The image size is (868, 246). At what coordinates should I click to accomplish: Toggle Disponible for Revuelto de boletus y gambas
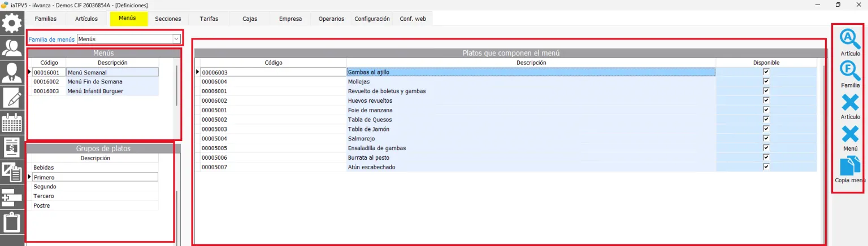point(766,91)
